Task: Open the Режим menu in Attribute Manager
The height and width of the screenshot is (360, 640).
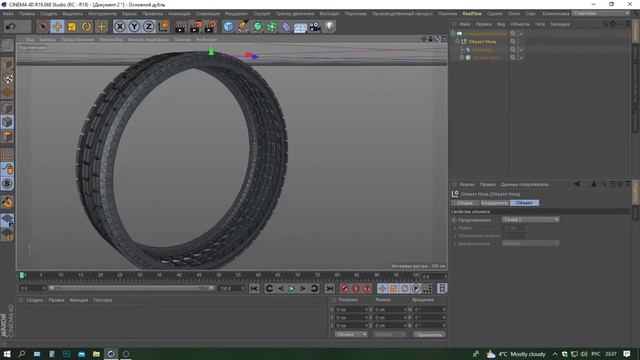Action: pos(467,184)
